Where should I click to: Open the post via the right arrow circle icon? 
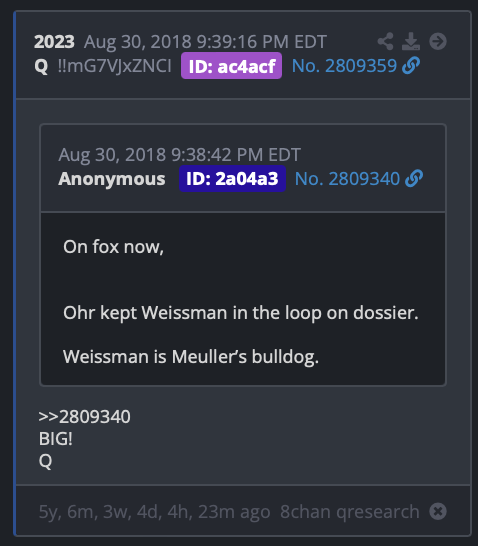[x=438, y=41]
